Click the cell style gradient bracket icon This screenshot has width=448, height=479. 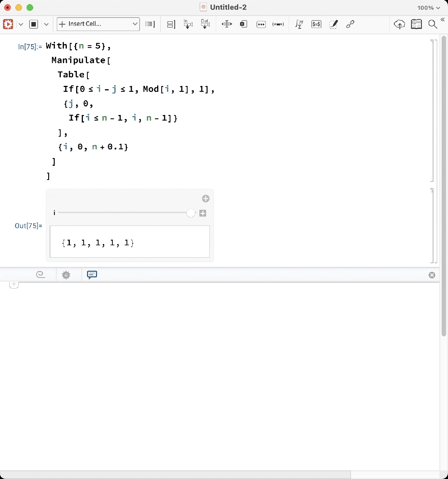point(150,24)
